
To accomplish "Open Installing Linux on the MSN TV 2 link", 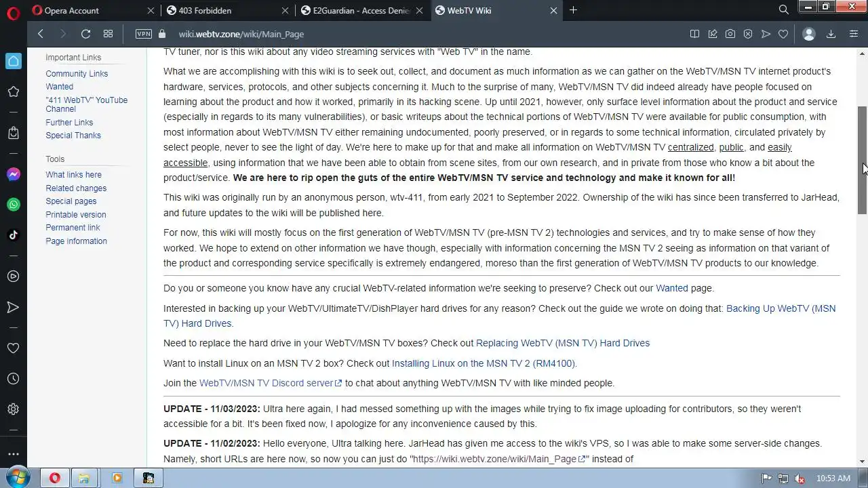I will 484,363.
